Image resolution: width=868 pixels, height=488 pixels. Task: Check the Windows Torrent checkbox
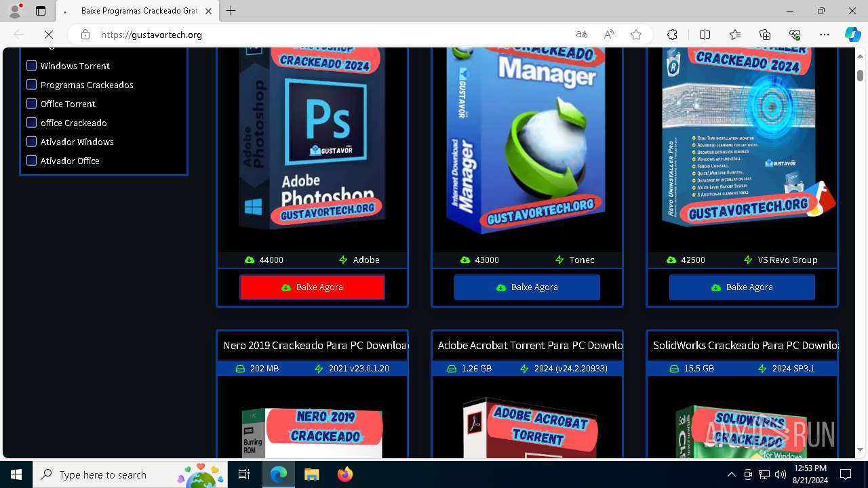click(x=31, y=66)
